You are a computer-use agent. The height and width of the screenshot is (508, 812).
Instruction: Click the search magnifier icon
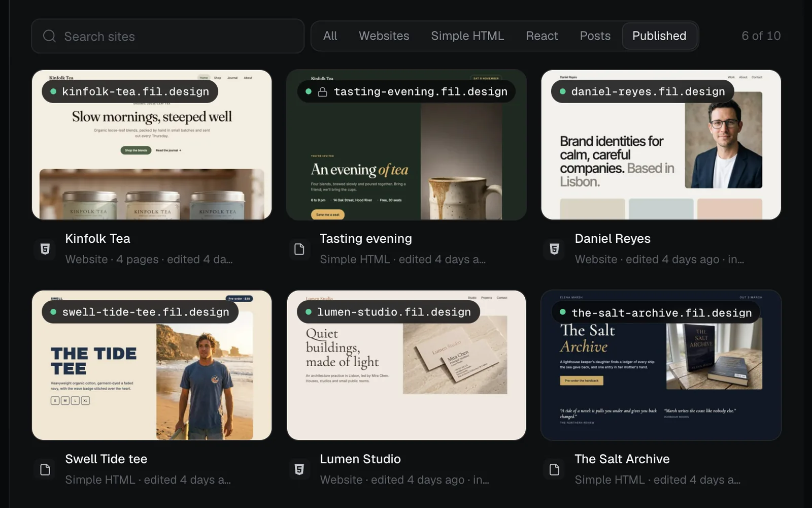49,36
